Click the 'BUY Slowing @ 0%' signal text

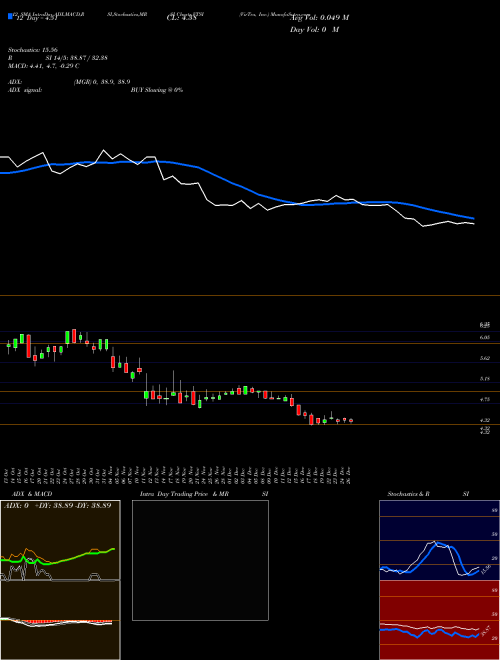pos(157,90)
